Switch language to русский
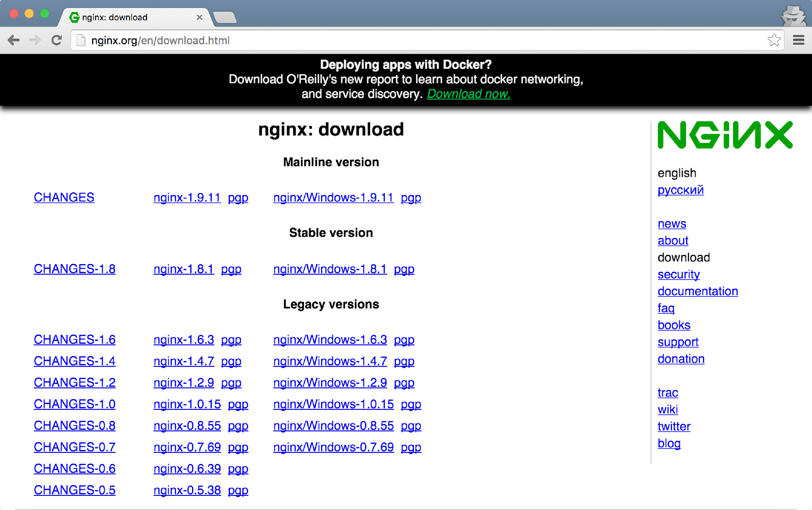Viewport: 812px width, 510px height. [681, 190]
